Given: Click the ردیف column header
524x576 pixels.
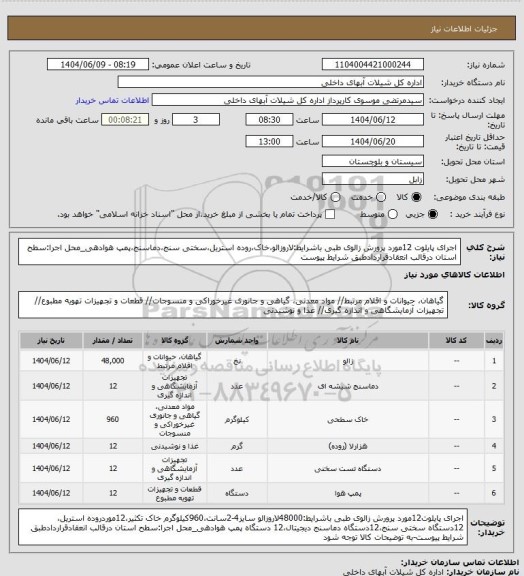Looking at the screenshot, I should pos(494,341).
